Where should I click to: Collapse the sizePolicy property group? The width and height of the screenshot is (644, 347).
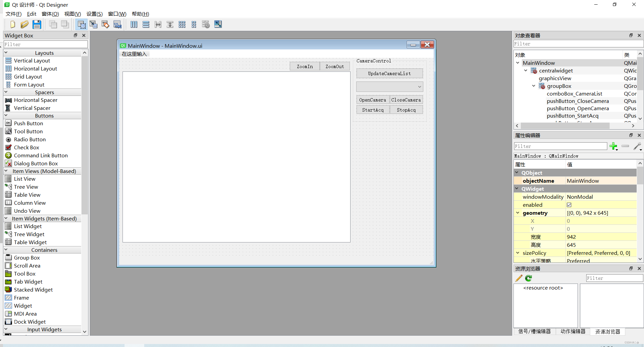pyautogui.click(x=518, y=253)
